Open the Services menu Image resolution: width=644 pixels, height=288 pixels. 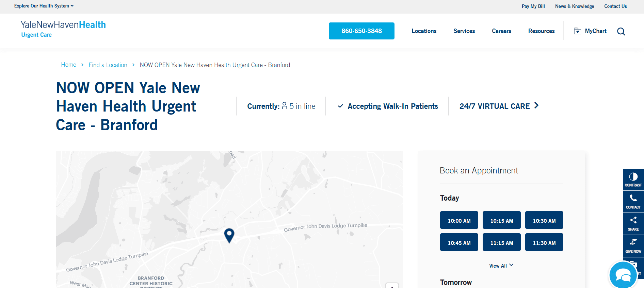pyautogui.click(x=464, y=31)
